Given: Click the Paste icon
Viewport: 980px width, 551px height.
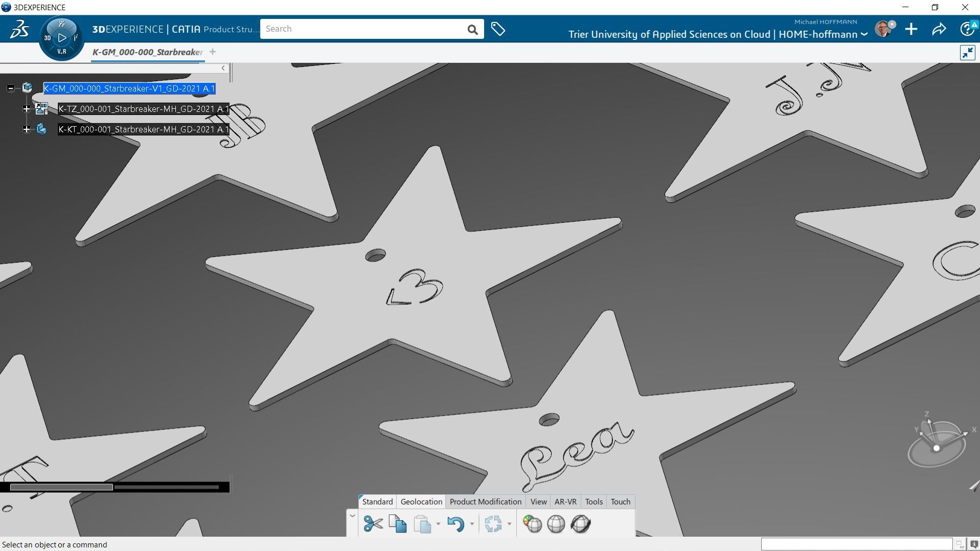Looking at the screenshot, I should pyautogui.click(x=423, y=524).
